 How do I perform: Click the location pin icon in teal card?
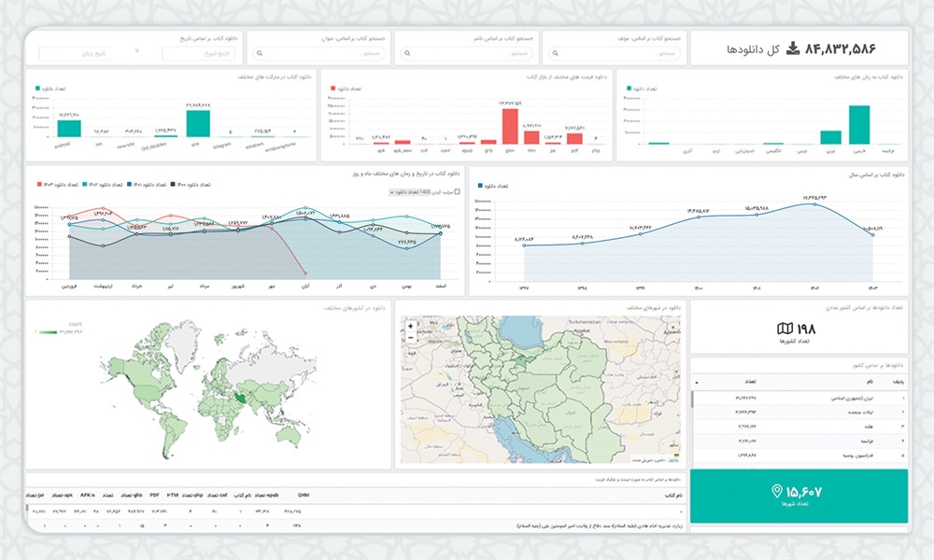coord(776,491)
